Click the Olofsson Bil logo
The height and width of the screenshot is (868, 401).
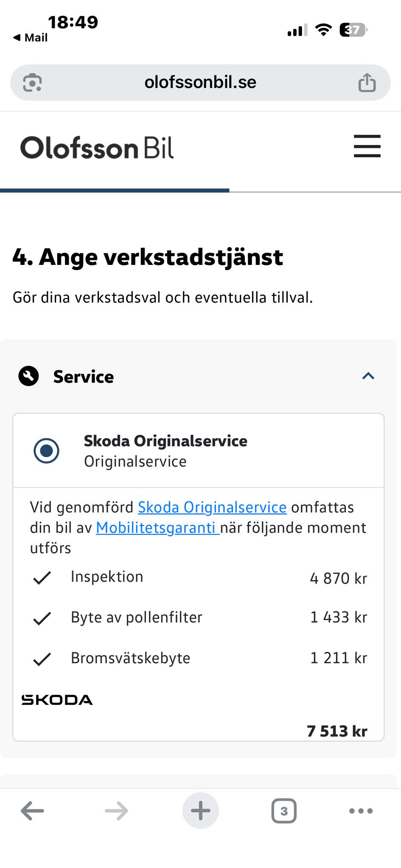[x=97, y=148]
